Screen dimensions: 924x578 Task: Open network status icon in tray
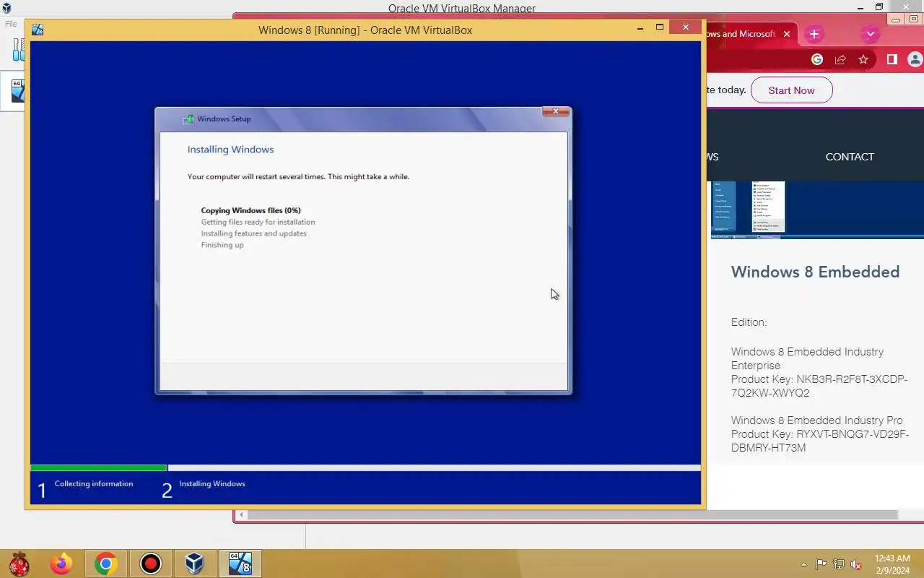coord(838,564)
